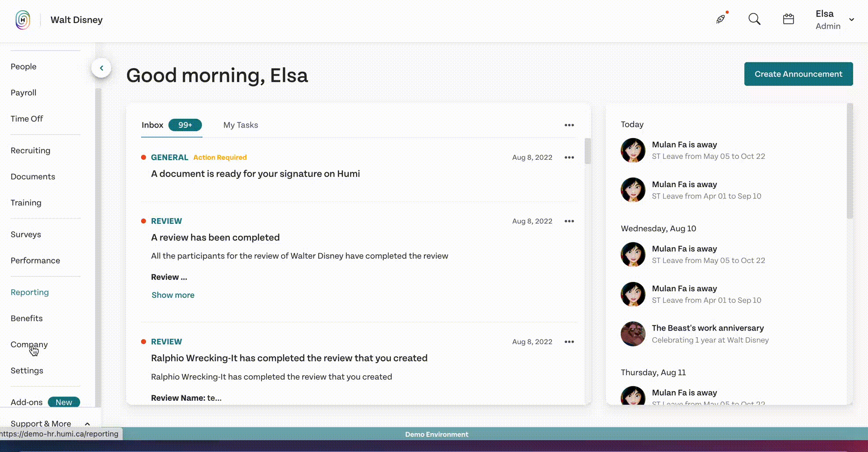Open the Reporting section

[x=30, y=292]
